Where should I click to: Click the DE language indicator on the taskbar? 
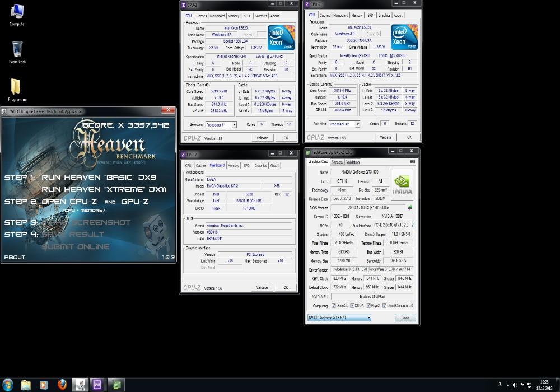point(500,384)
